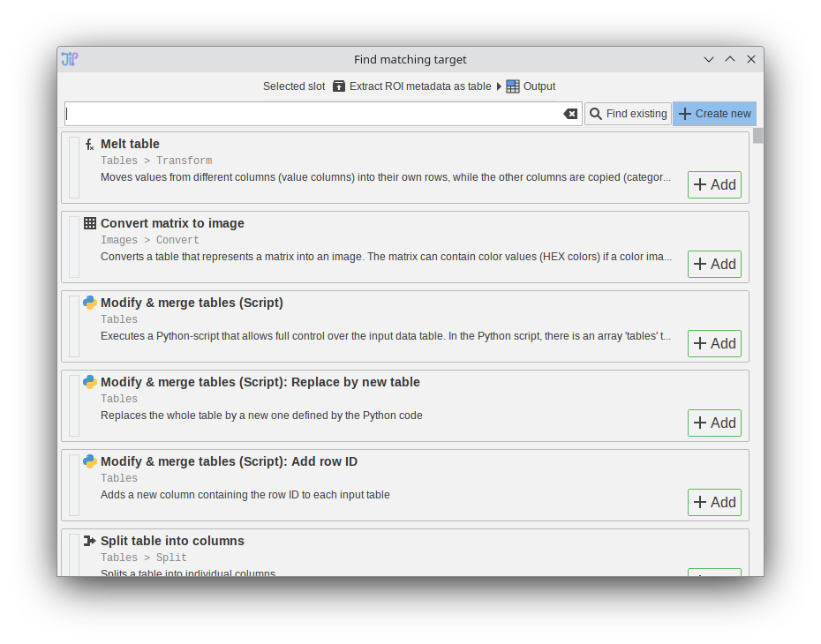This screenshot has width=821, height=644.
Task: Click the Python icon for Add row ID
Action: [89, 461]
